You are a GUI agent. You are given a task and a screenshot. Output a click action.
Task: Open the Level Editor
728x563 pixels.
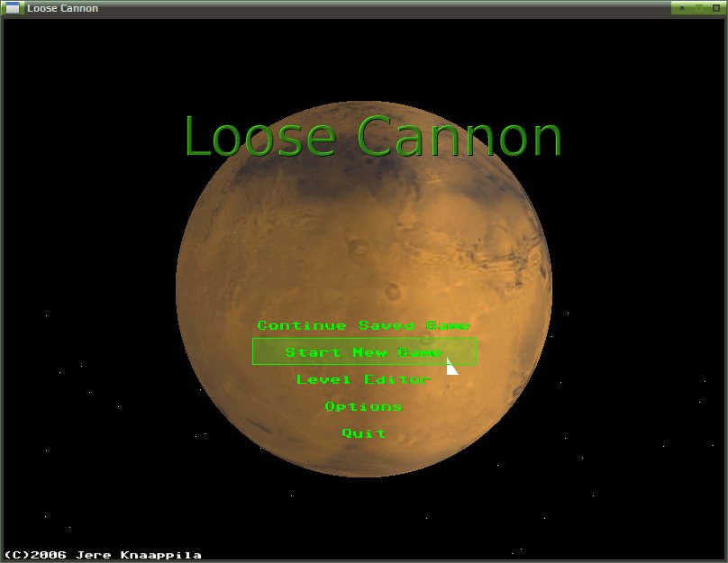point(363,379)
